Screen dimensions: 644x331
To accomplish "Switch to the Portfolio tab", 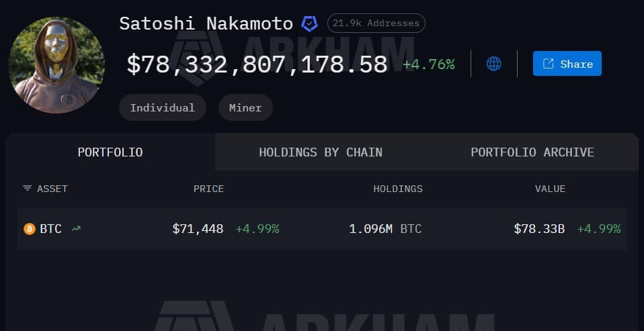I will [x=110, y=152].
